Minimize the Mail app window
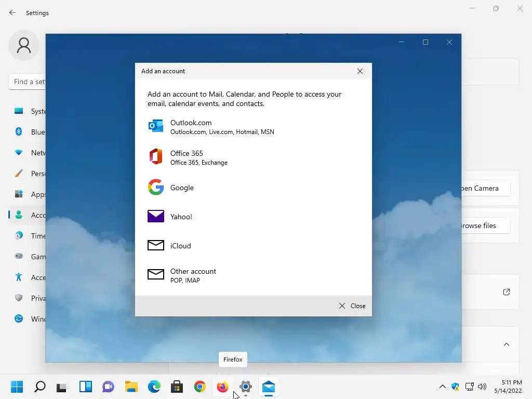 pos(402,42)
